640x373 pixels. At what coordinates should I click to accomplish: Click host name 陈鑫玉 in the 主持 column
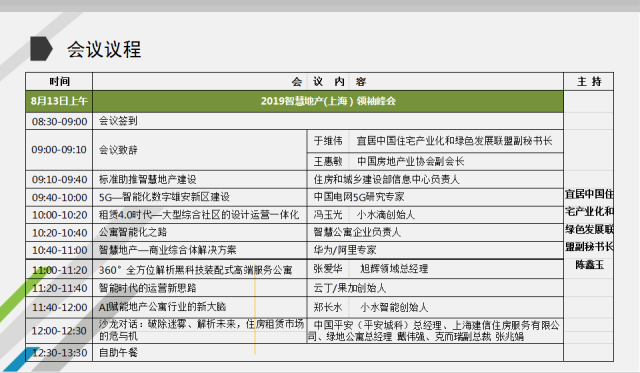(x=589, y=265)
